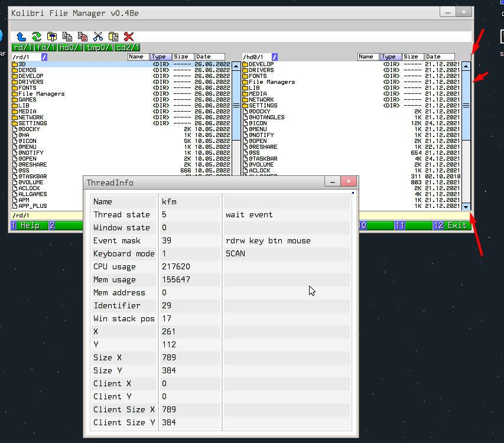This screenshot has height=443, width=504.
Task: Select the tmp0/1 drive tab
Action: click(x=99, y=47)
